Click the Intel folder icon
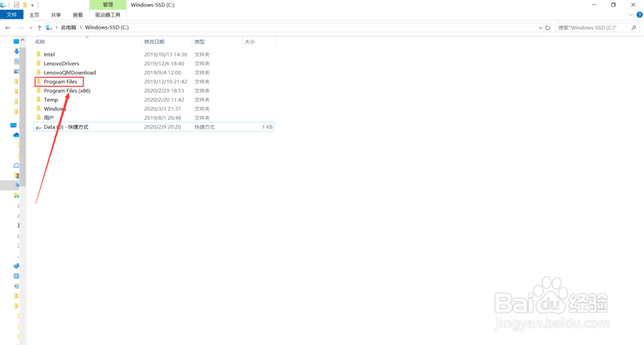644x345 pixels. click(x=39, y=54)
